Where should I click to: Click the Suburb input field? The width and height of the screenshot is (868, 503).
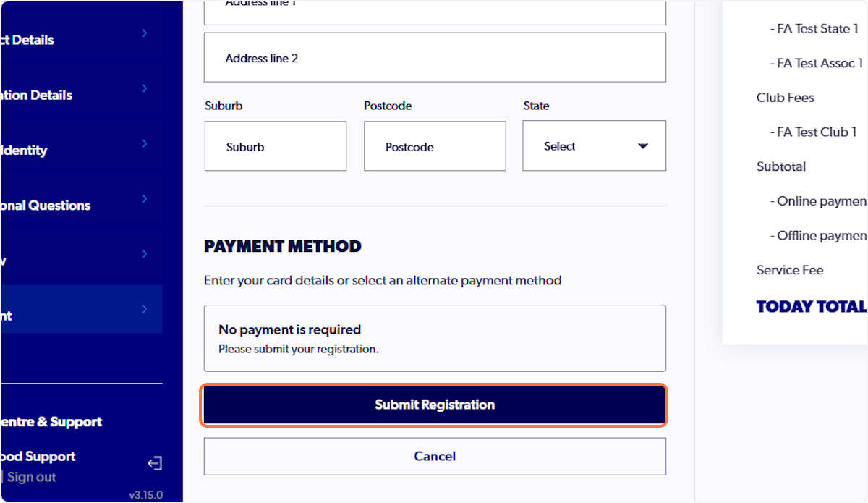(x=275, y=145)
